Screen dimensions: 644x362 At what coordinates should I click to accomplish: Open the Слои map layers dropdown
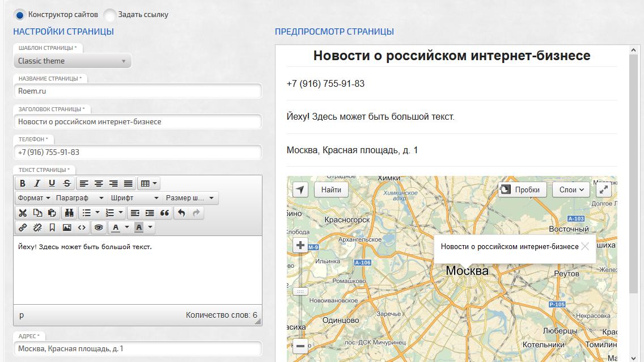click(x=570, y=190)
